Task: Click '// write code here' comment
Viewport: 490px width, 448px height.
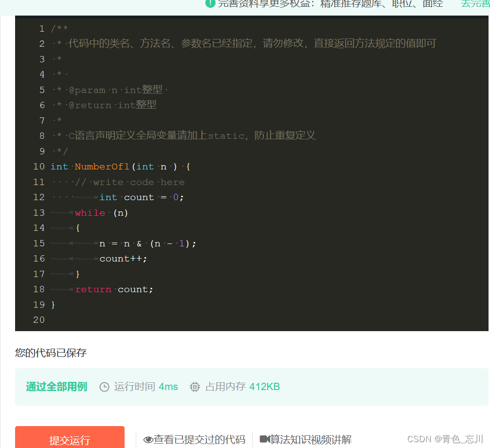Action: (130, 182)
